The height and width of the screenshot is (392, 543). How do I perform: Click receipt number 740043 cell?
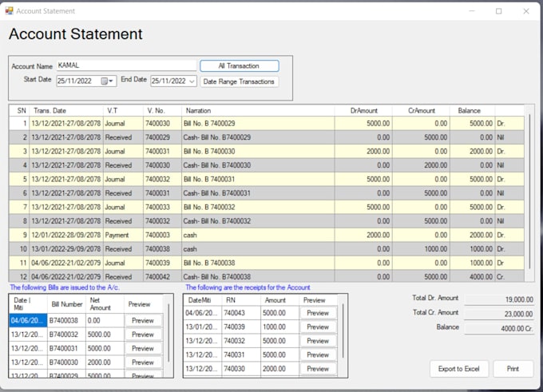click(241, 313)
